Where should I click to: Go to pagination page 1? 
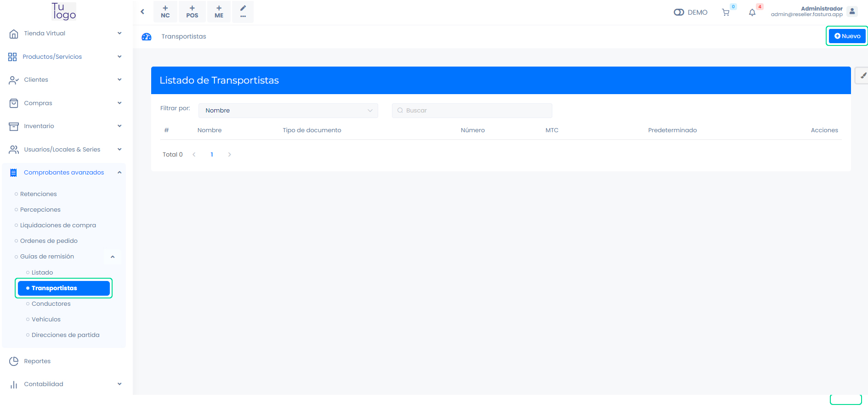tap(212, 155)
